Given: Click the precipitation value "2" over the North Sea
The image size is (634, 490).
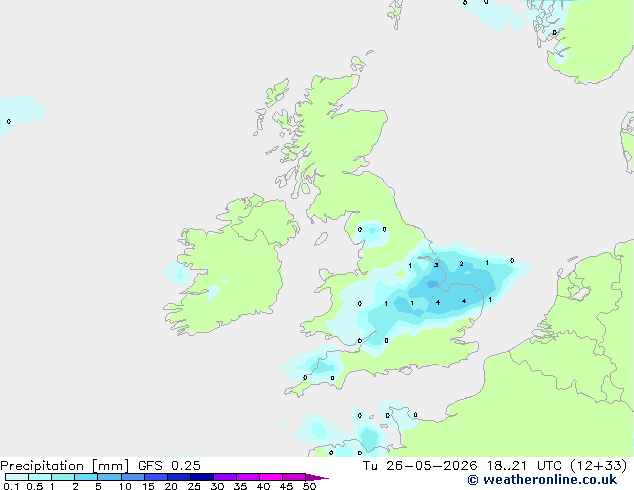Looking at the screenshot, I should tap(461, 264).
